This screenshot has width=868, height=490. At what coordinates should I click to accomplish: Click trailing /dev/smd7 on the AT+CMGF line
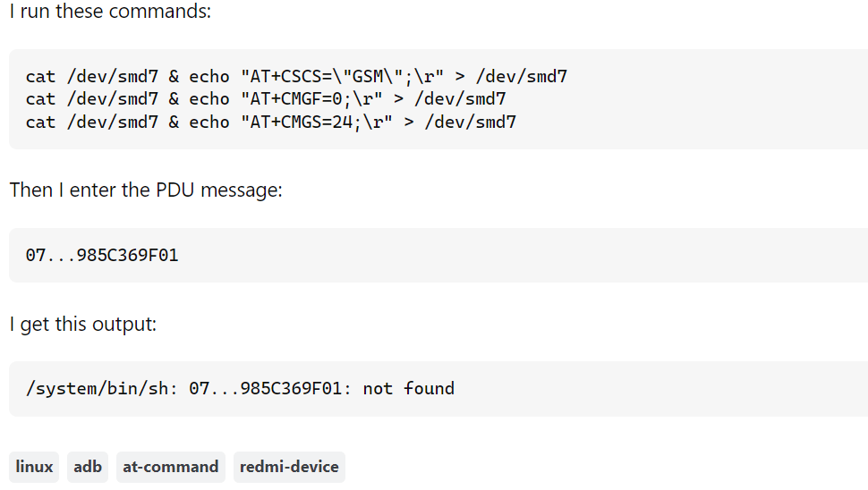tap(460, 99)
